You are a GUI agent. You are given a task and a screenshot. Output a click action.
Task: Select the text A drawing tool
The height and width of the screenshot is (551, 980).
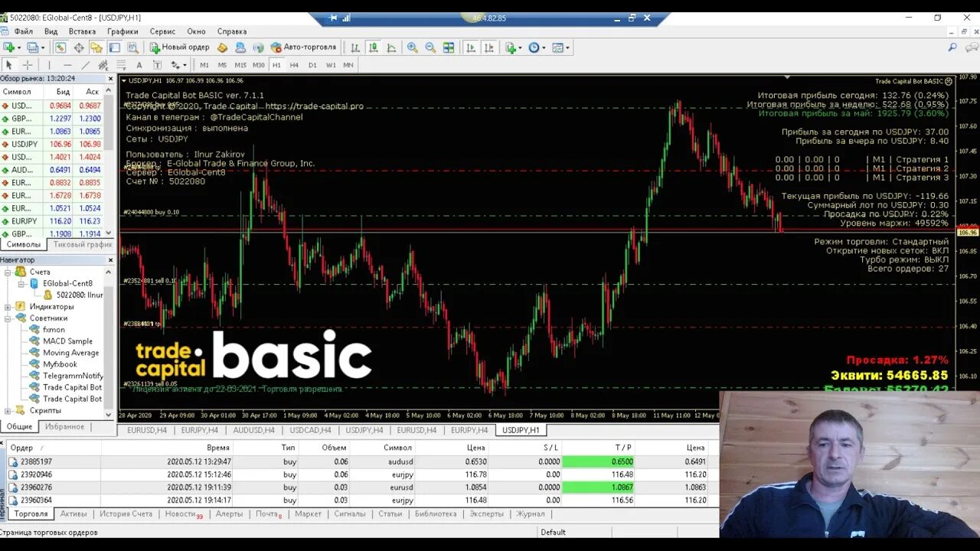(x=139, y=65)
